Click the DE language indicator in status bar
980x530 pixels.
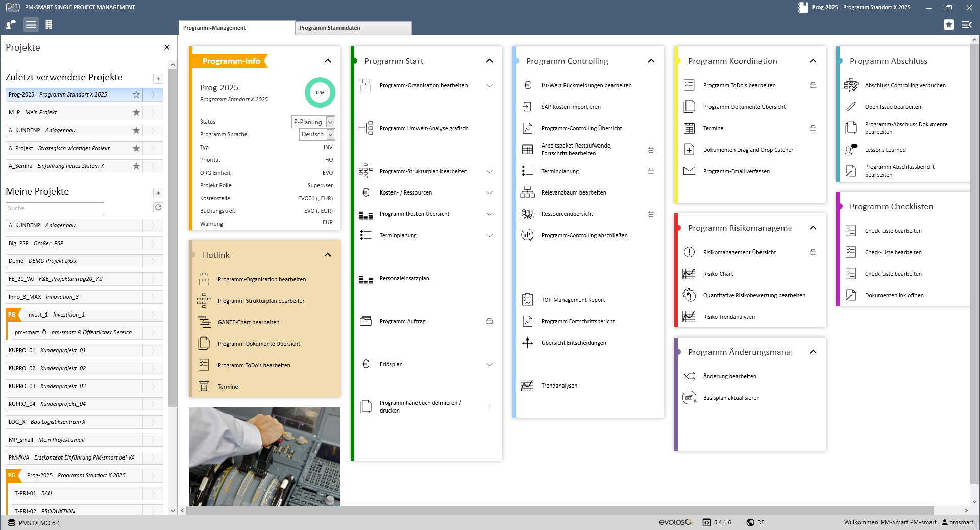pos(755,522)
